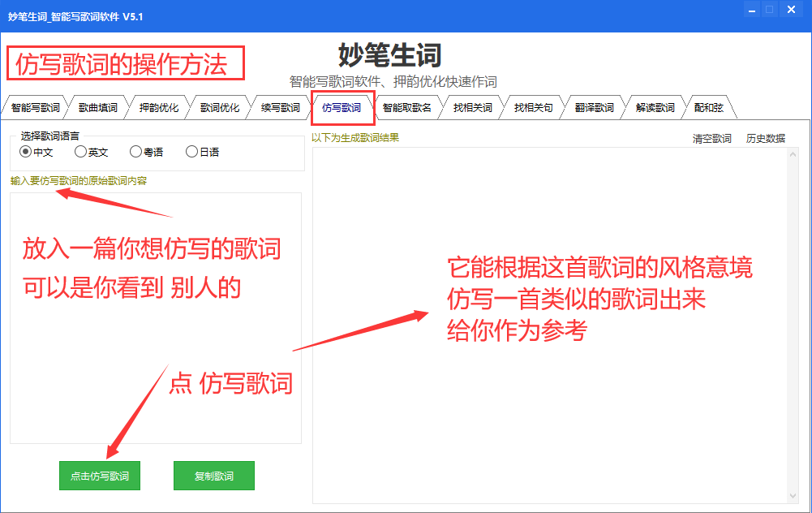
Task: Click the 复制歌词 button
Action: pyautogui.click(x=214, y=476)
